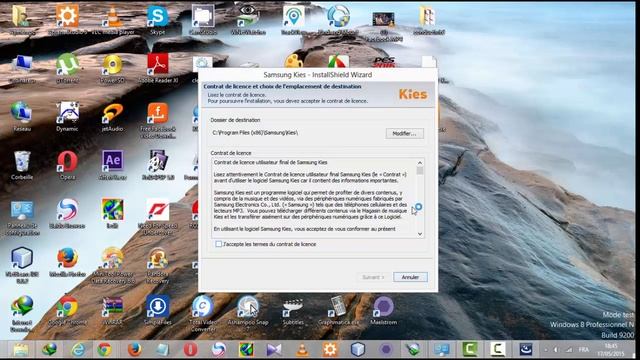Open VLC cone icon in the taskbar
Viewport: 640px width, 360px height.
[x=302, y=349]
